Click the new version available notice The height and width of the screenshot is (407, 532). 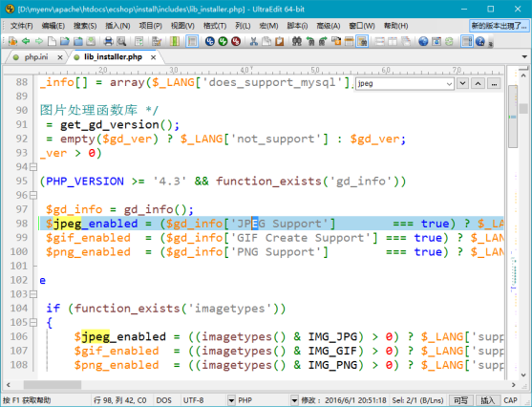pyautogui.click(x=499, y=26)
